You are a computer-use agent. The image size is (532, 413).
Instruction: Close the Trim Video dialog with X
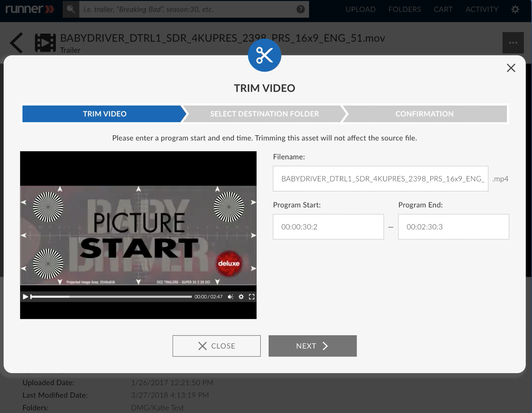(x=511, y=68)
